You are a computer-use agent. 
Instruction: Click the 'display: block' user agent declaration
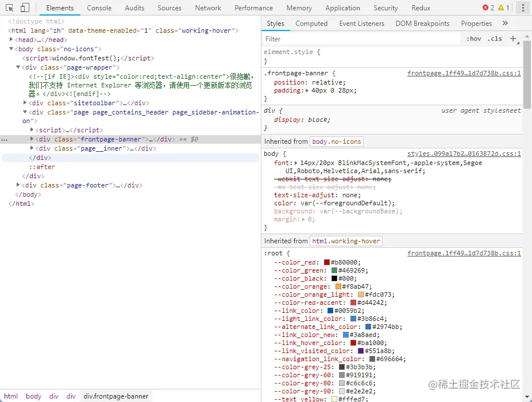click(x=302, y=120)
